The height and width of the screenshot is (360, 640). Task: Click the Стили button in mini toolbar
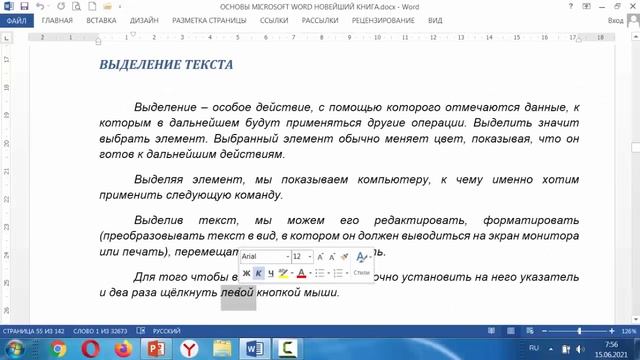tap(361, 273)
